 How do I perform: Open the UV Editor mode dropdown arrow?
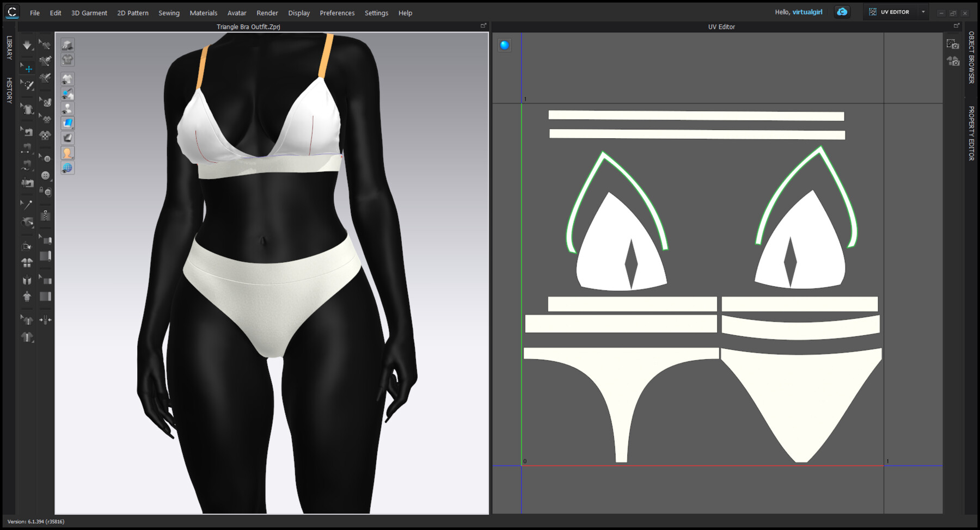pyautogui.click(x=923, y=11)
